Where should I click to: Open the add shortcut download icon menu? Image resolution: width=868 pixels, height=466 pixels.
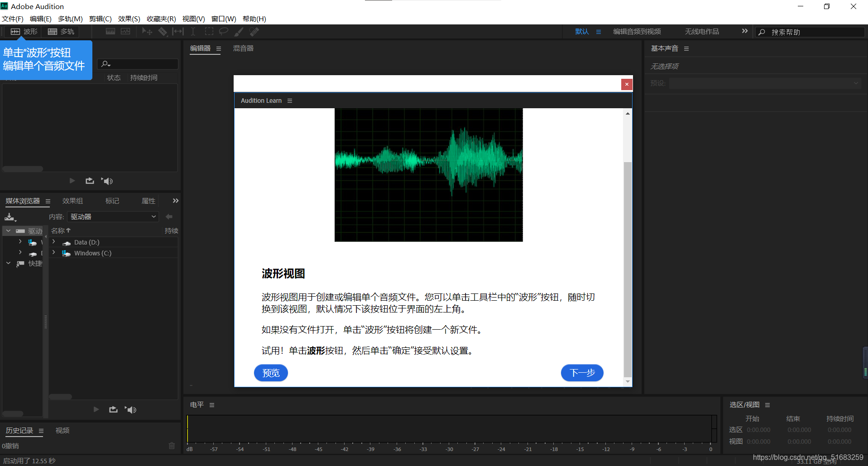pos(10,217)
